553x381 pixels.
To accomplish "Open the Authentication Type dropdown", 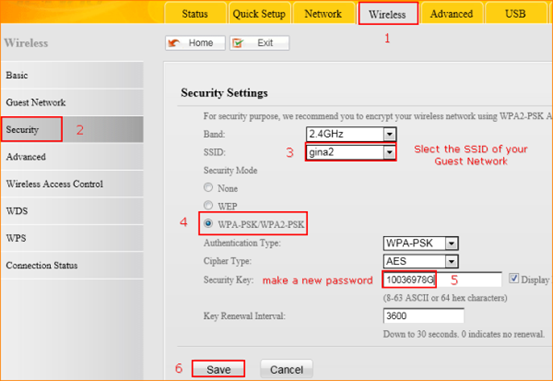I will (x=421, y=243).
